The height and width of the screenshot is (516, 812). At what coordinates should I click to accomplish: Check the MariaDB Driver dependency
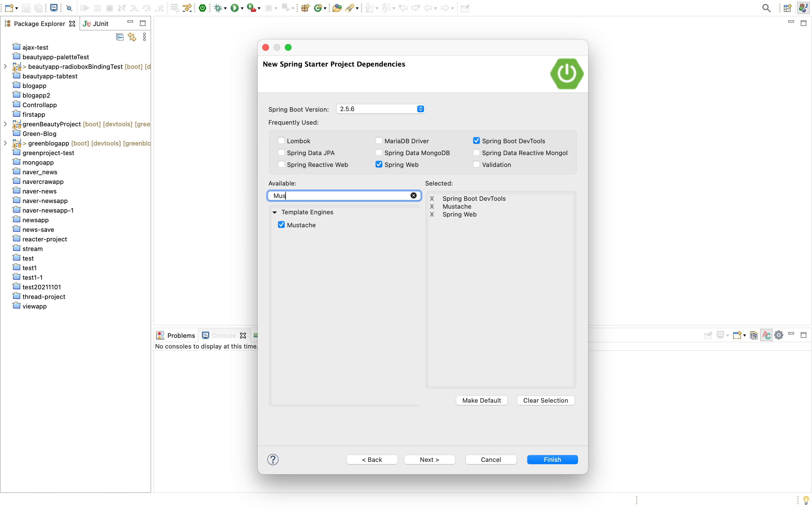coord(379,141)
